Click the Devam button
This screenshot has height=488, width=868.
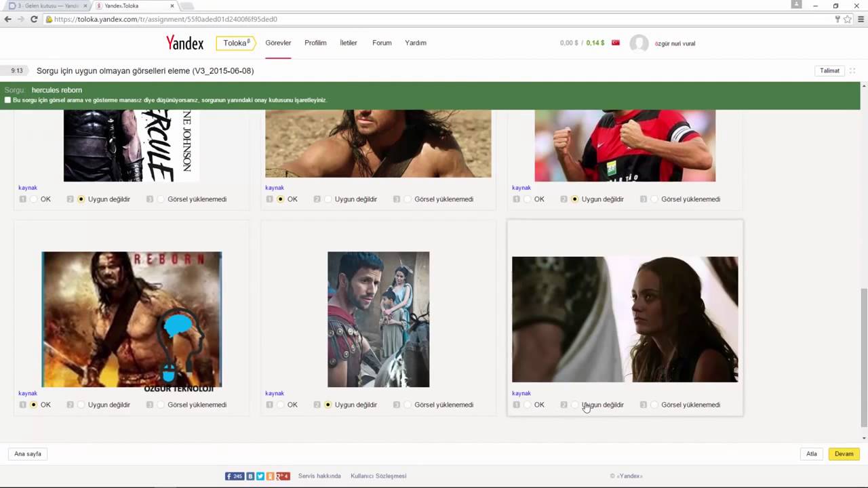(x=844, y=454)
